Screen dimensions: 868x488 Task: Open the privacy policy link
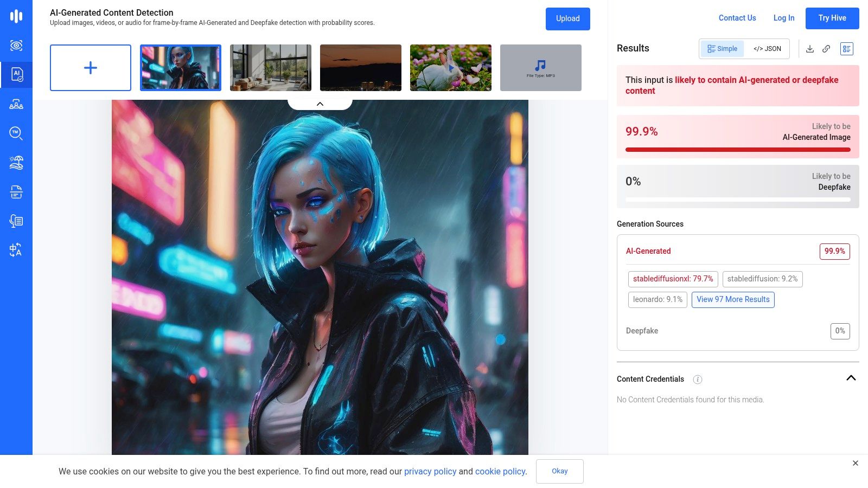pyautogui.click(x=430, y=472)
